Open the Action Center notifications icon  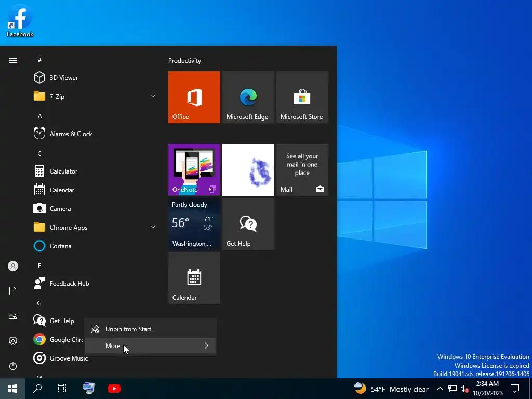[x=515, y=389]
